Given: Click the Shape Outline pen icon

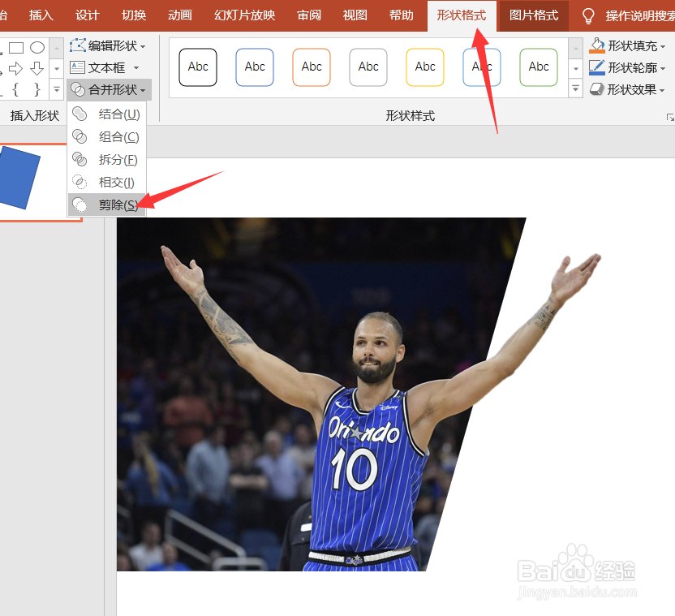Looking at the screenshot, I should (597, 67).
